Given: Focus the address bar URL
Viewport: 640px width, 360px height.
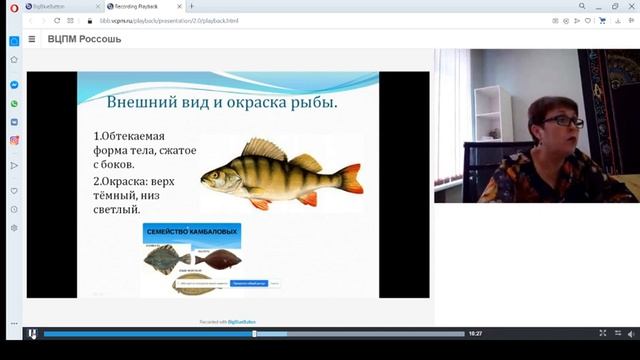Looking at the screenshot, I should (x=169, y=21).
